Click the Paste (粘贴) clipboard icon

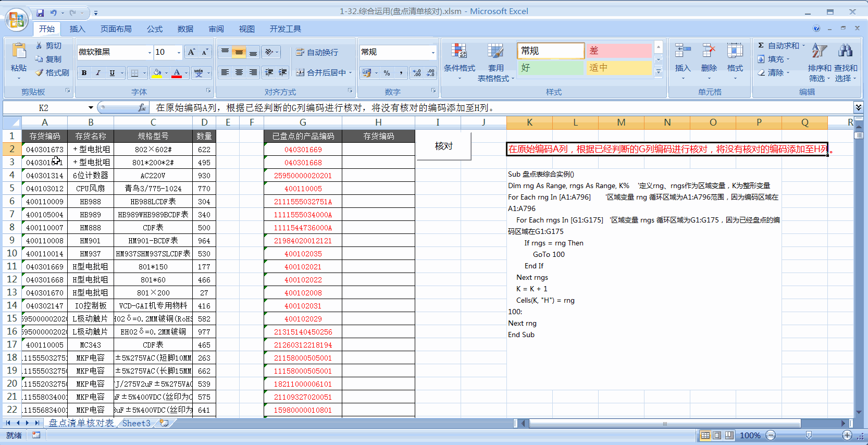coord(19,51)
